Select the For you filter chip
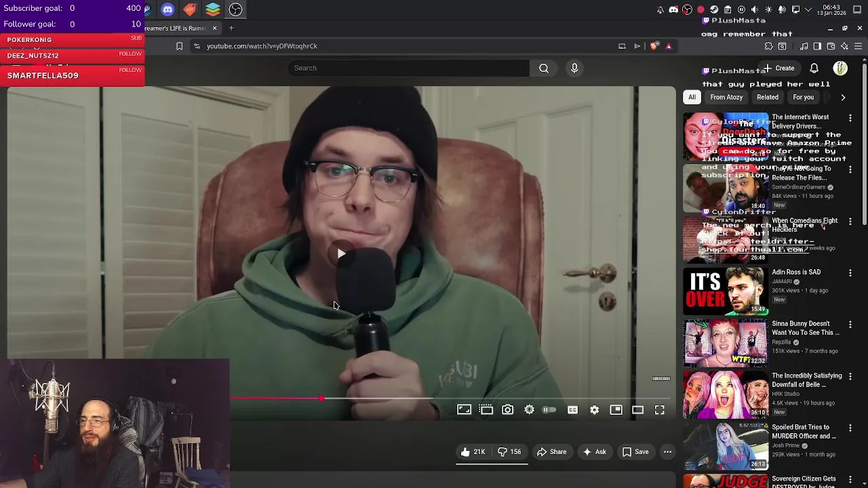Viewport: 868px width, 488px height. tap(803, 97)
